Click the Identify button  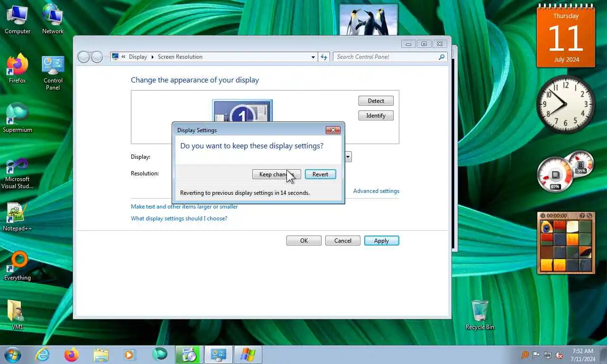(376, 116)
